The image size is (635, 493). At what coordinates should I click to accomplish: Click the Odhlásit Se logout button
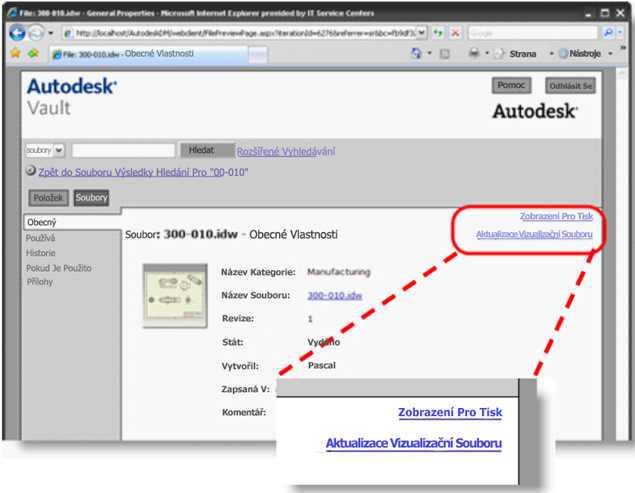[570, 86]
